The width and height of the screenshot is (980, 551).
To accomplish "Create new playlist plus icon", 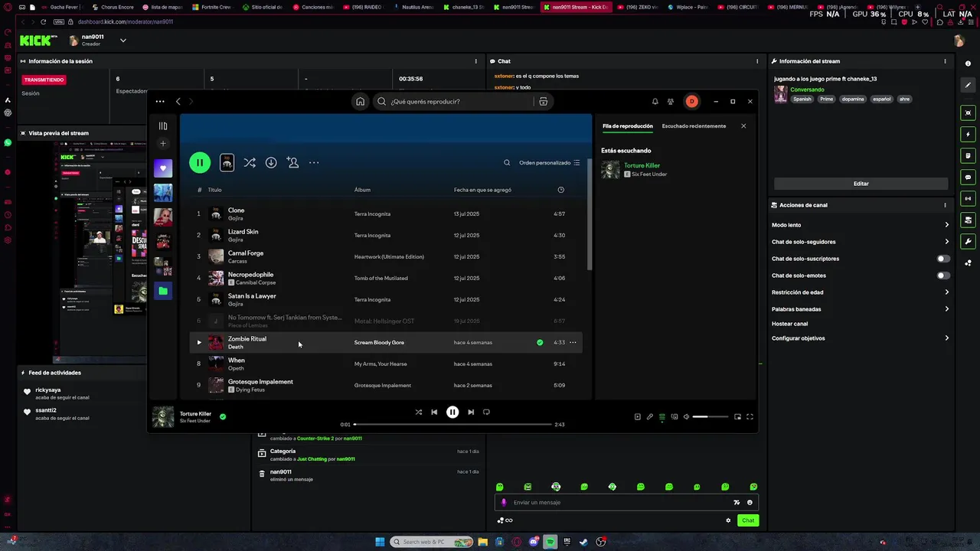I will [162, 144].
